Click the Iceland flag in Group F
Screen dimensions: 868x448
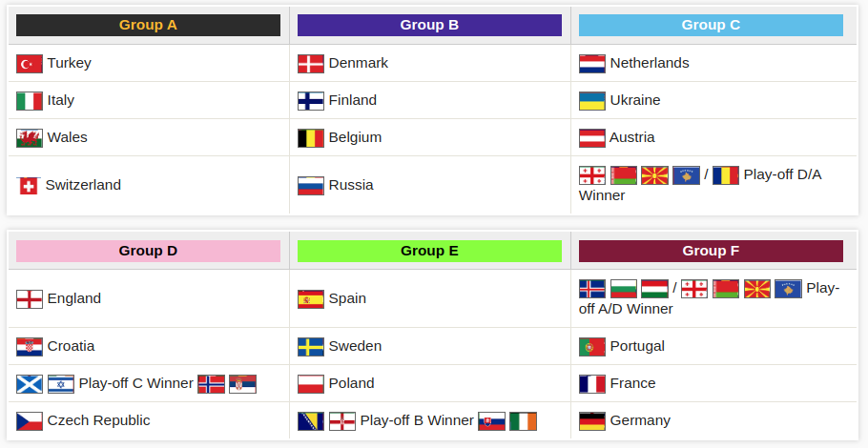591,289
